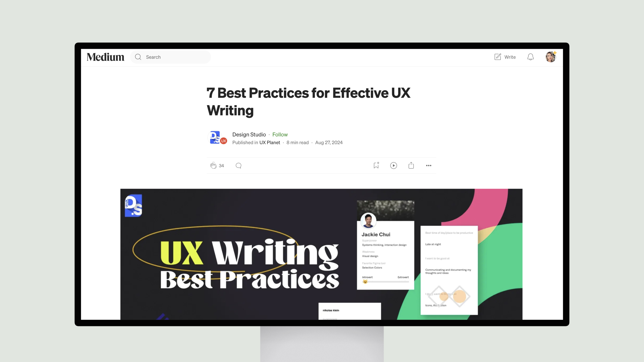
Task: Select the published date Aug 27 2024
Action: pyautogui.click(x=329, y=142)
